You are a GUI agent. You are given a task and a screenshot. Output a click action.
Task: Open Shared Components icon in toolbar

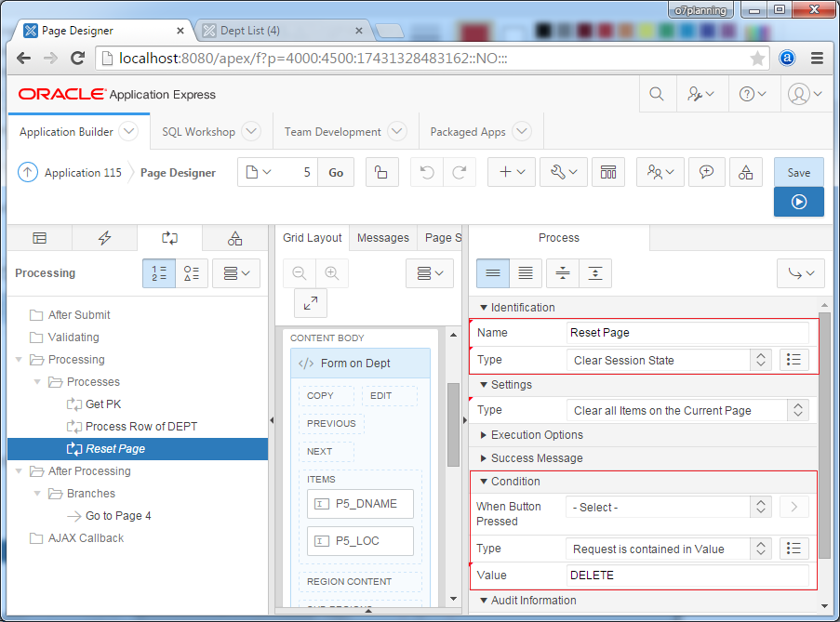coord(746,172)
